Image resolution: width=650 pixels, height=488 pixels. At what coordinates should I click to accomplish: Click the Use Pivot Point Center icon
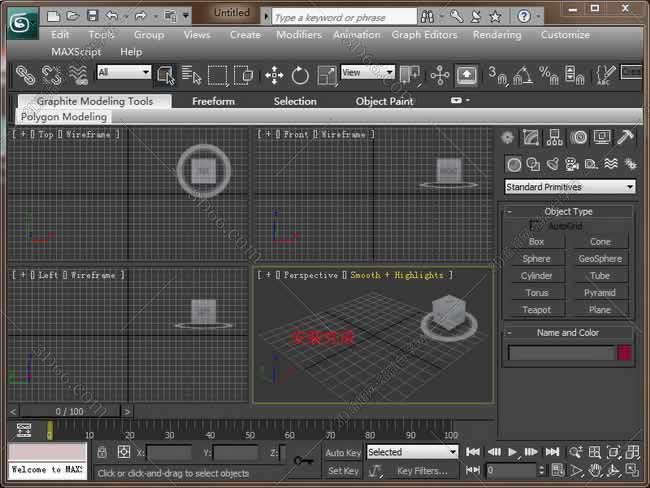tap(410, 75)
